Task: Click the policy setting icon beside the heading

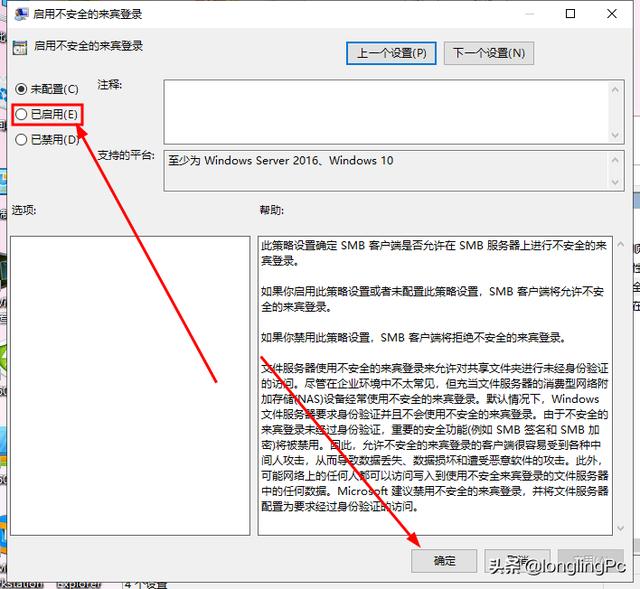Action: [20, 47]
